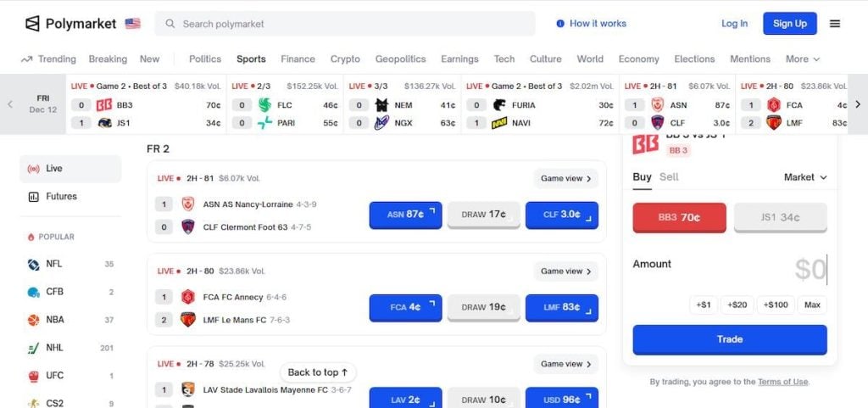The width and height of the screenshot is (868, 408).
Task: Click the Sign Up button
Action: (x=790, y=23)
